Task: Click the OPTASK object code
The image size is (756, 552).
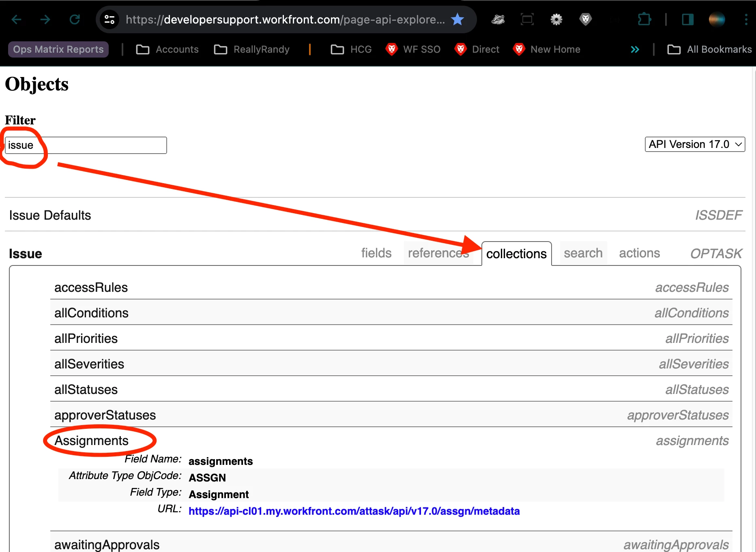Action: pyautogui.click(x=716, y=254)
